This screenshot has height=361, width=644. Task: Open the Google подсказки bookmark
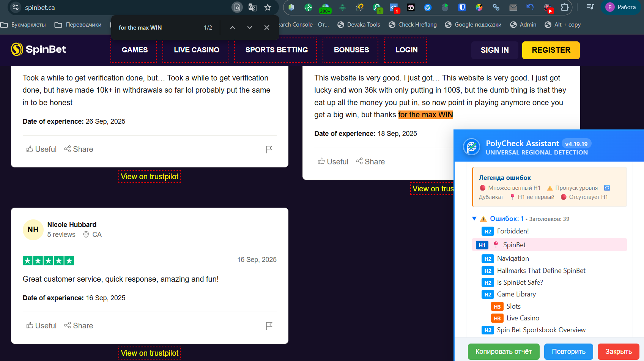coord(473,25)
